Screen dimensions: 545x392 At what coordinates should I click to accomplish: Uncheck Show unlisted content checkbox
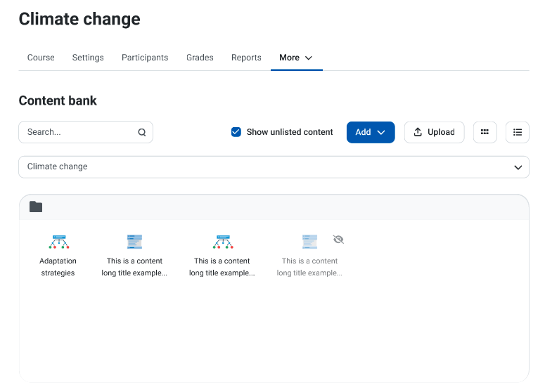pos(236,132)
